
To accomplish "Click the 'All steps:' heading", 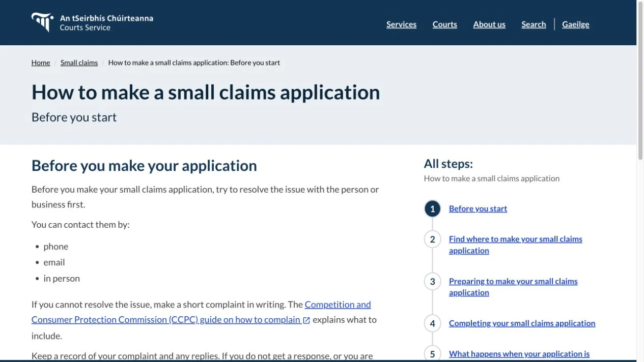I will [449, 164].
